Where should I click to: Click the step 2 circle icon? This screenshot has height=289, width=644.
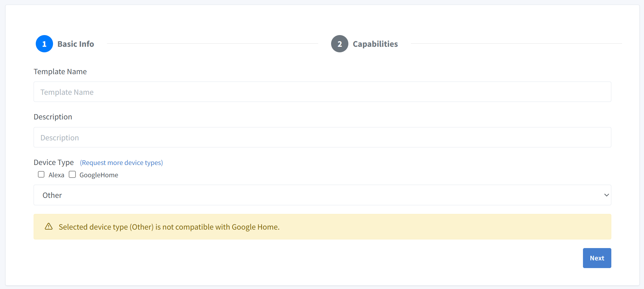339,44
